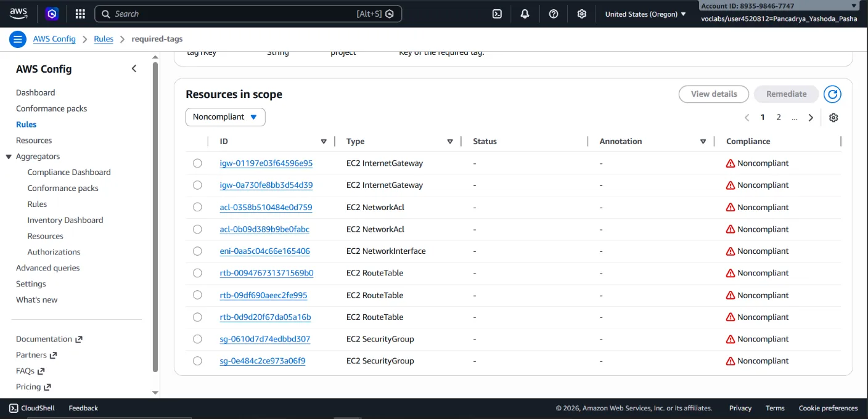This screenshot has height=419, width=868.
Task: Toggle the hamburger navigation menu
Action: point(18,39)
